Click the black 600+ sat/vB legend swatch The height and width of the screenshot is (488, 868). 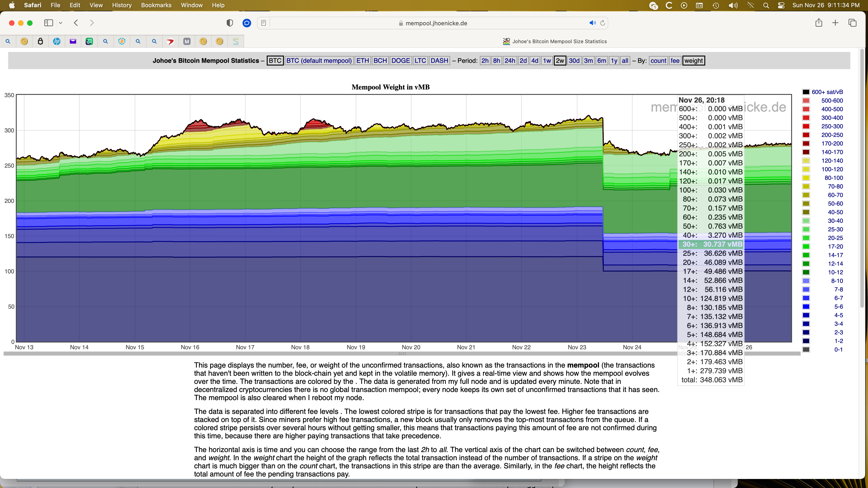click(x=806, y=92)
